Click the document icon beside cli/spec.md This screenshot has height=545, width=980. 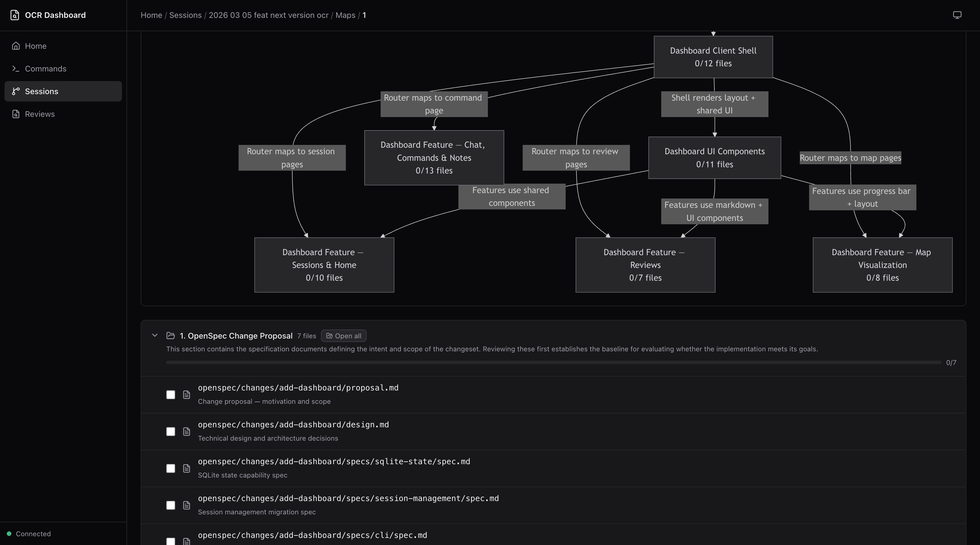tap(186, 542)
